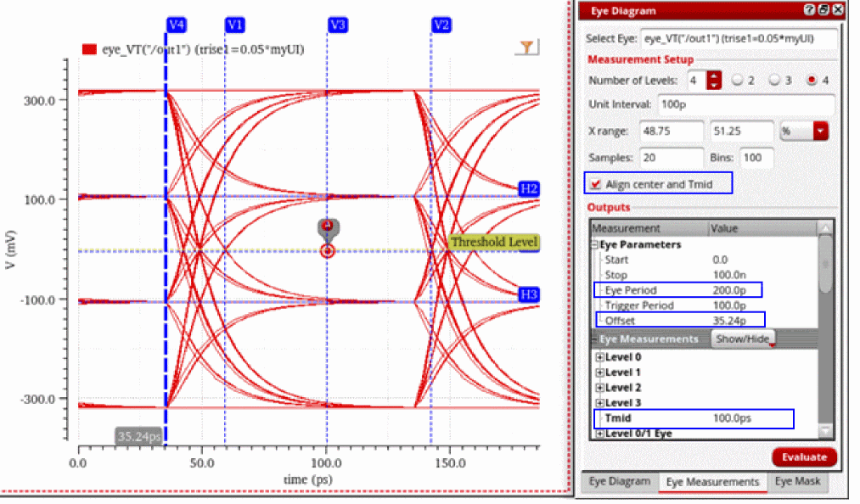Click the 35.24ps marker time label
860x504 pixels.
tap(138, 436)
